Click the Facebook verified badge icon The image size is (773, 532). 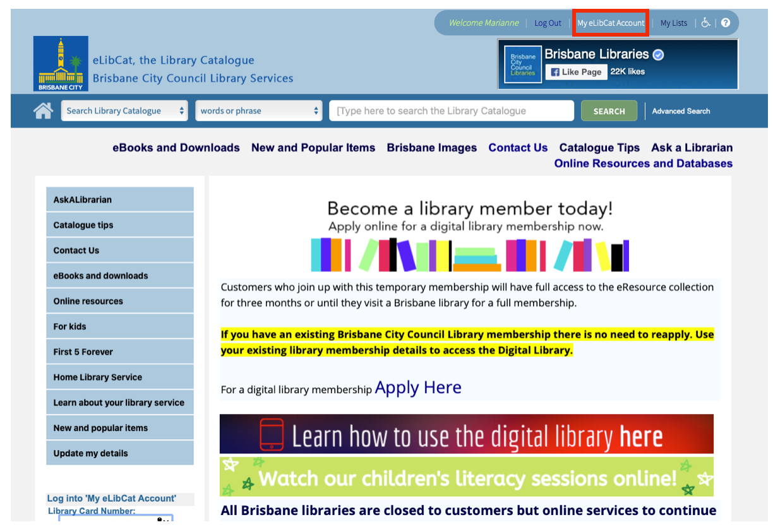tap(658, 55)
